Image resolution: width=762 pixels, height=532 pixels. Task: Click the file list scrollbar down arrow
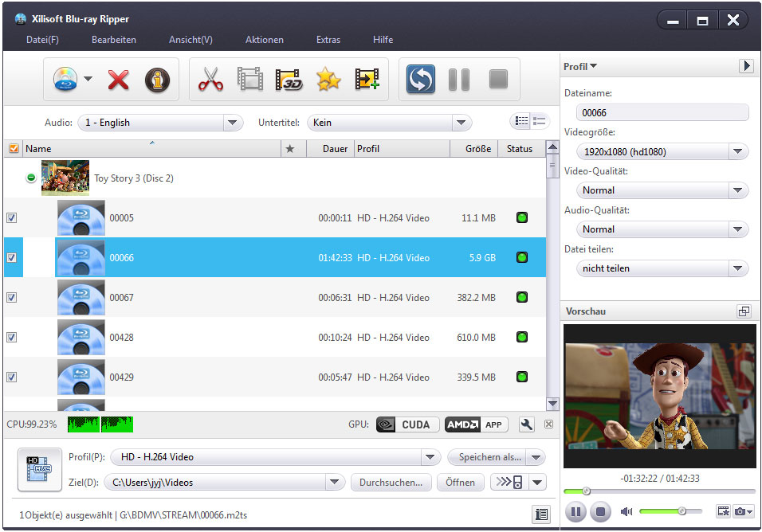click(552, 403)
